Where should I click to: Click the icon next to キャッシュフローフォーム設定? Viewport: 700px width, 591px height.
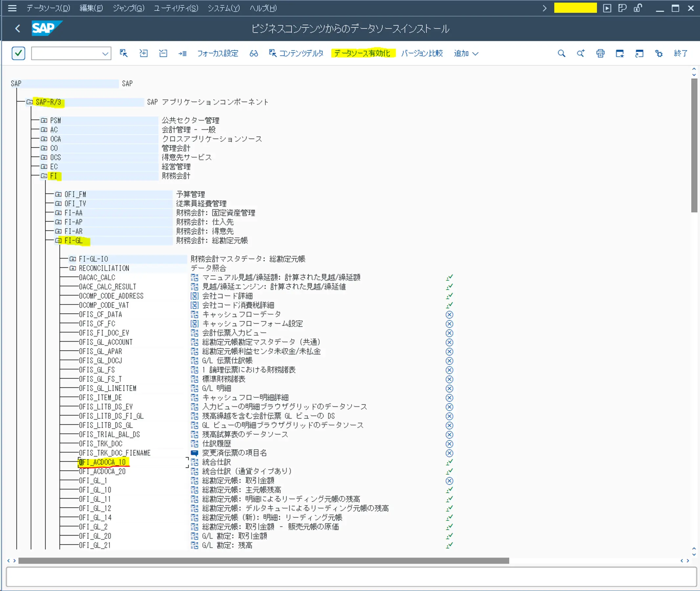click(x=194, y=324)
